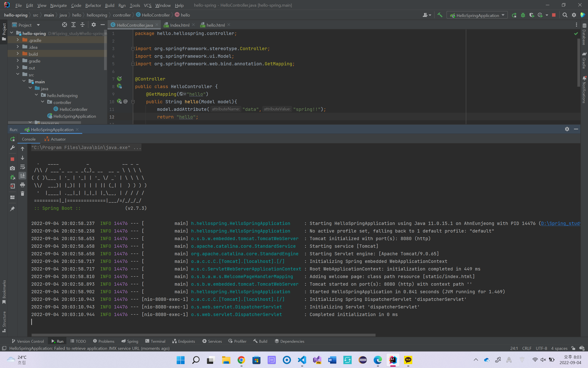Expand all nodes in Project panel
The width and height of the screenshot is (588, 368).
[x=73, y=25]
